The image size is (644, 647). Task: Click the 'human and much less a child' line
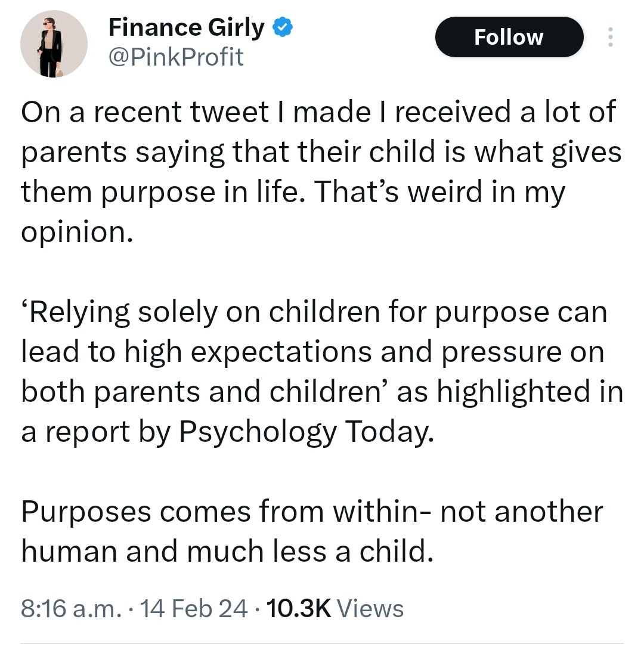(x=227, y=552)
